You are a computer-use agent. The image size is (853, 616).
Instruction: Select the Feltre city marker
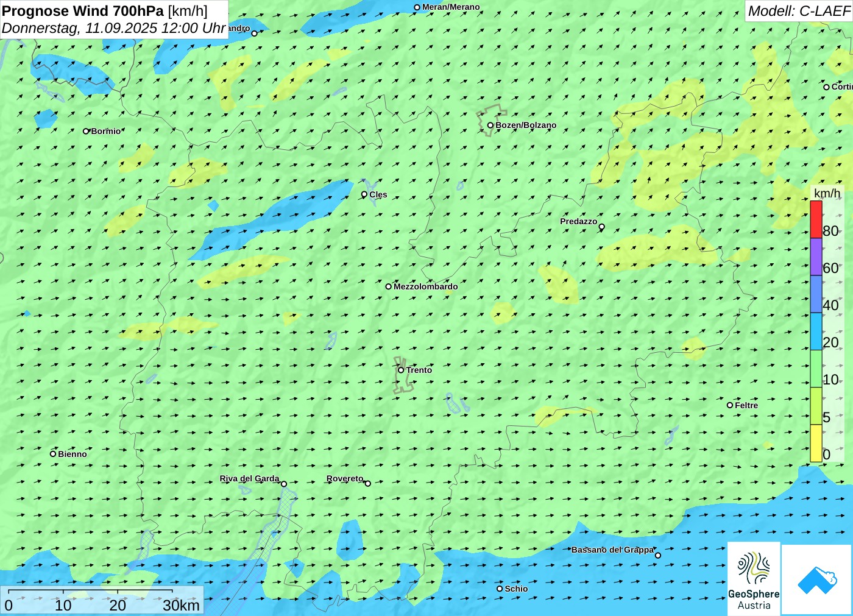tap(730, 405)
